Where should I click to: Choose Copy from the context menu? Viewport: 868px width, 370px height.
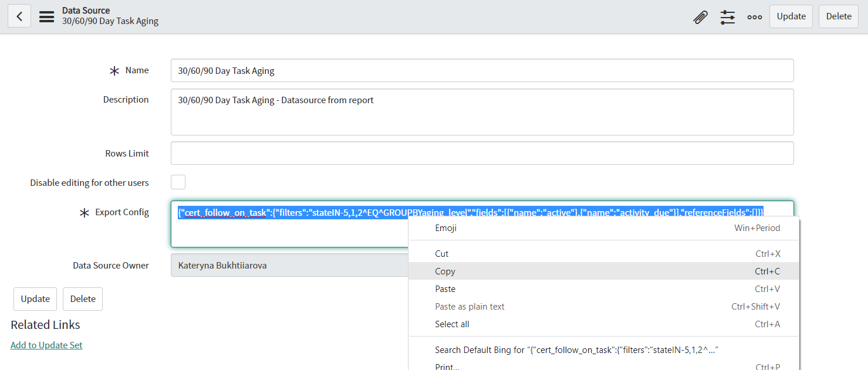point(445,271)
